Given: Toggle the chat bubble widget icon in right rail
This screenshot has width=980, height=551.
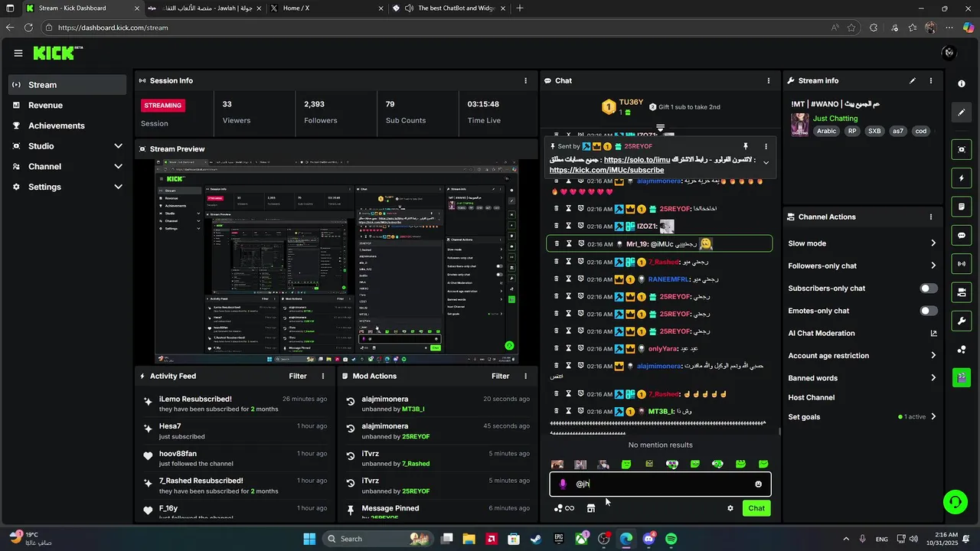Looking at the screenshot, I should [x=962, y=236].
